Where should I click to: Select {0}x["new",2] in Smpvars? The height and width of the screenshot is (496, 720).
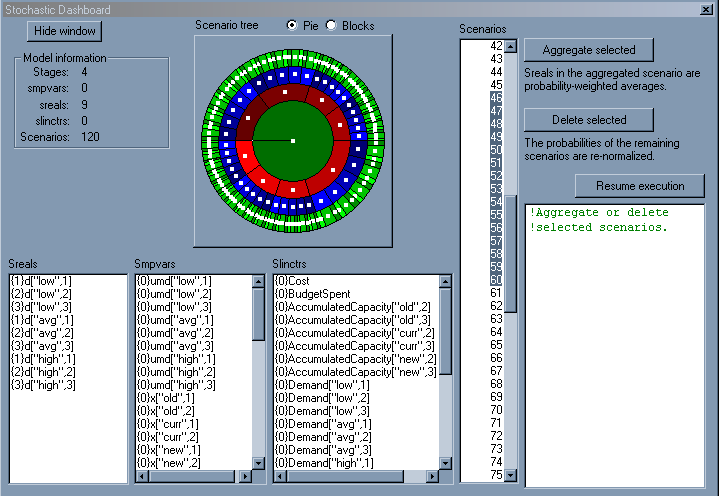pos(169,463)
